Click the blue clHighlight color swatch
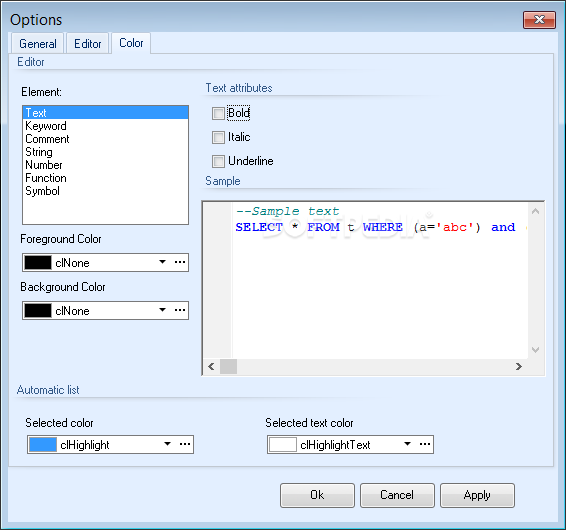The image size is (566, 530). [43, 444]
